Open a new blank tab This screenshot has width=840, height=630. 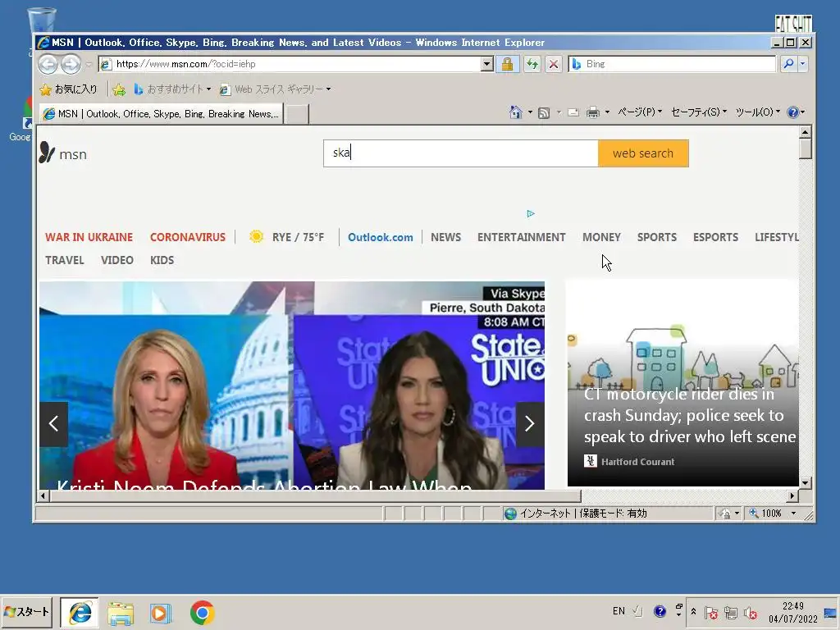[x=296, y=114]
